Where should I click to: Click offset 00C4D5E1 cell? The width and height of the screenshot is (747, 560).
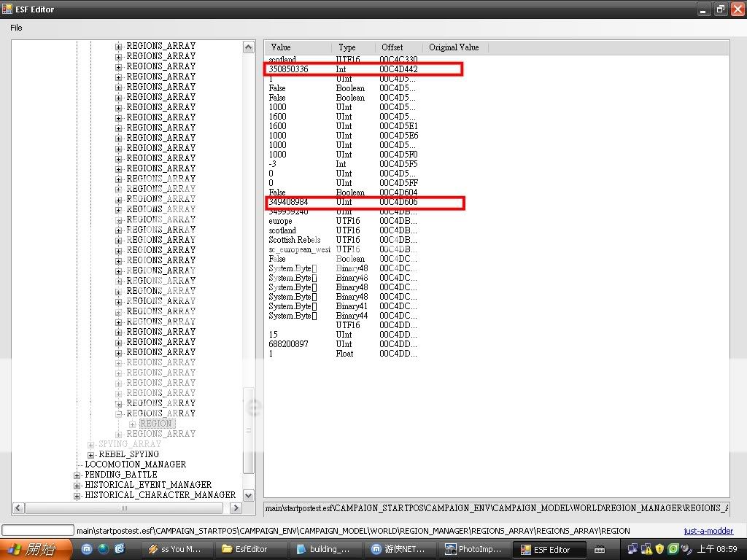point(399,126)
